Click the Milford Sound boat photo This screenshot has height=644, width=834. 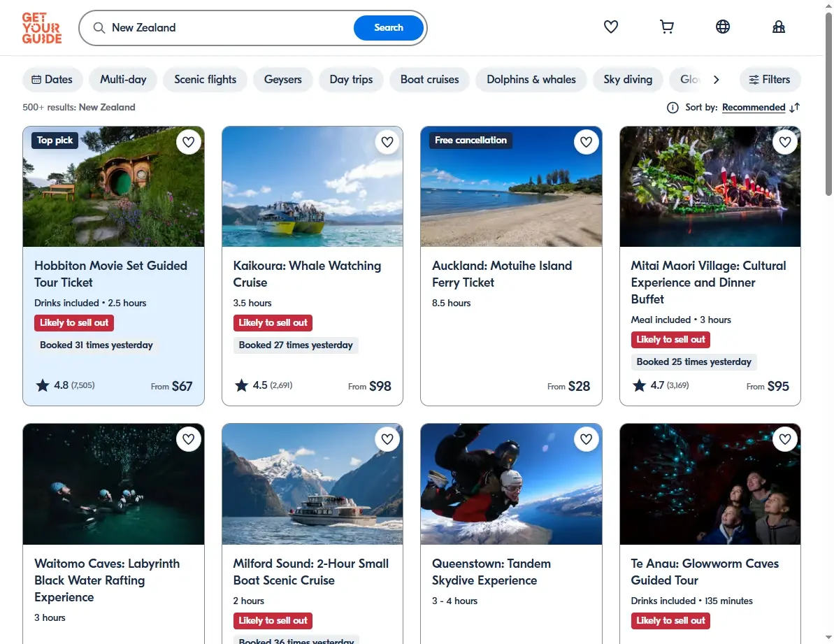(x=312, y=484)
